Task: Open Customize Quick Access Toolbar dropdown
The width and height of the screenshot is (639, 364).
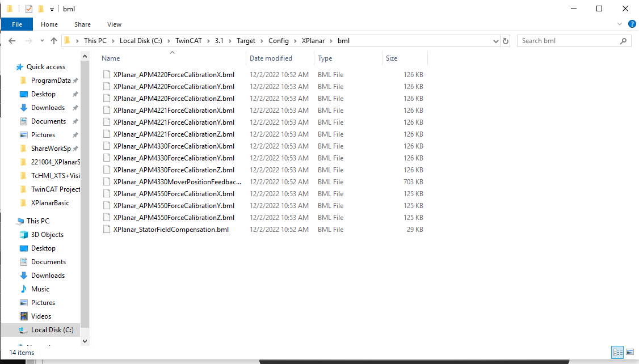Action: pos(52,9)
